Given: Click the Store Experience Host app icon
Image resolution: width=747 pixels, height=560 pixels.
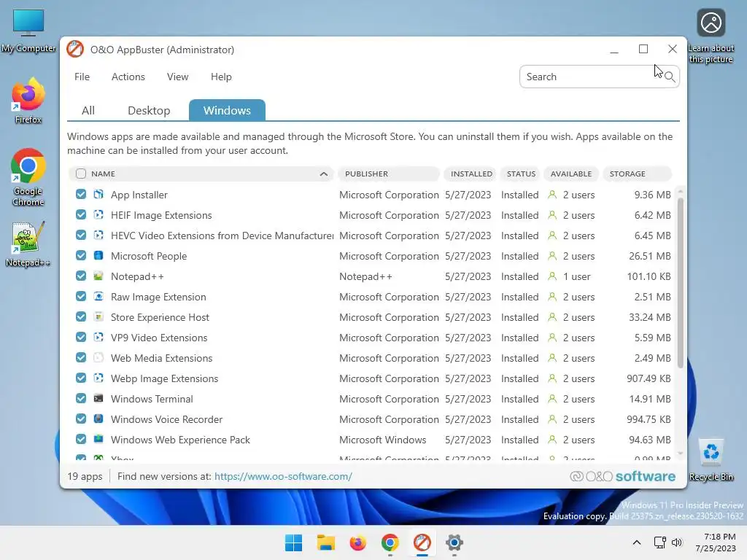Looking at the screenshot, I should [x=98, y=316].
